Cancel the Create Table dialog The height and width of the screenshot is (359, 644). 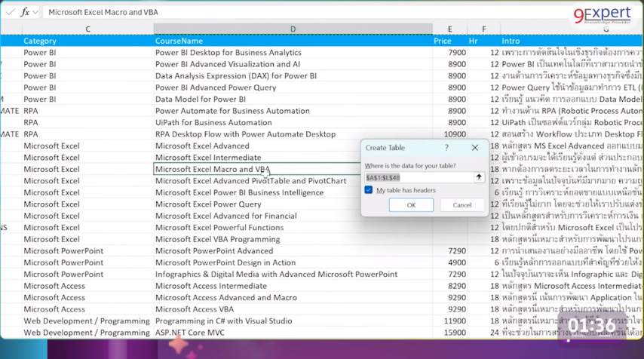point(462,205)
